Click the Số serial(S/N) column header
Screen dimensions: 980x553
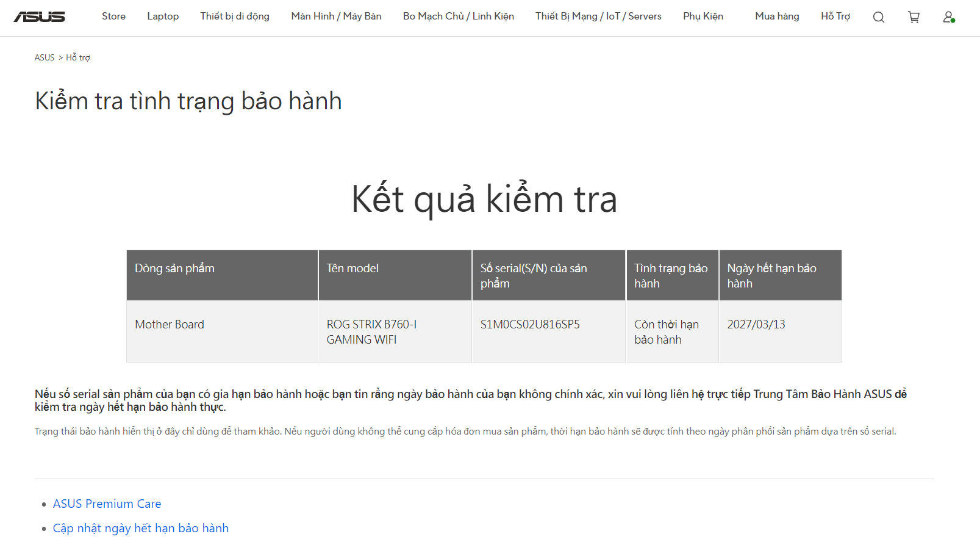549,275
